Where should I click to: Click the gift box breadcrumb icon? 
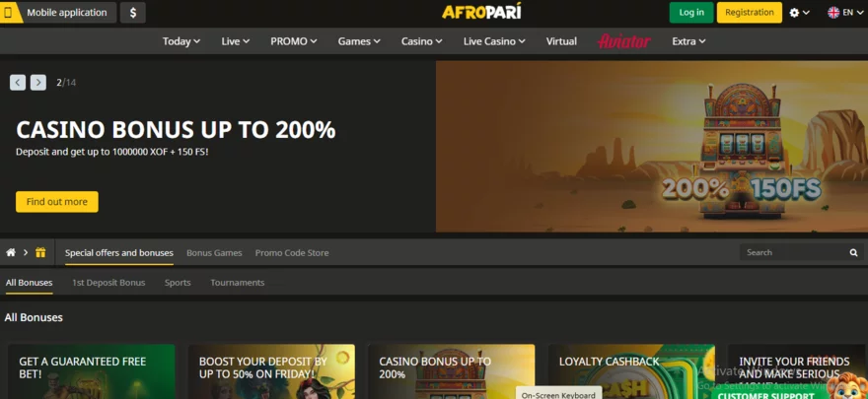[40, 252]
